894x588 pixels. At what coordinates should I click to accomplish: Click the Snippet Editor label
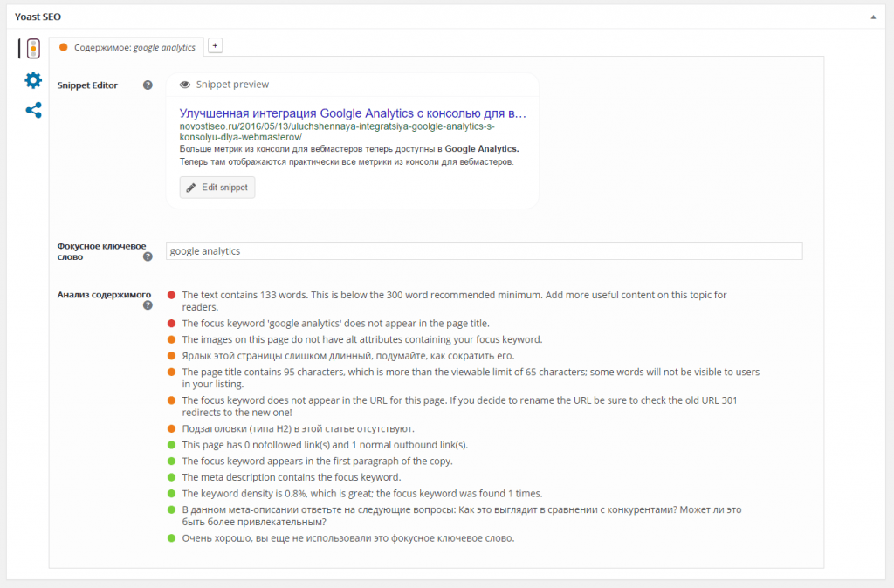click(87, 85)
